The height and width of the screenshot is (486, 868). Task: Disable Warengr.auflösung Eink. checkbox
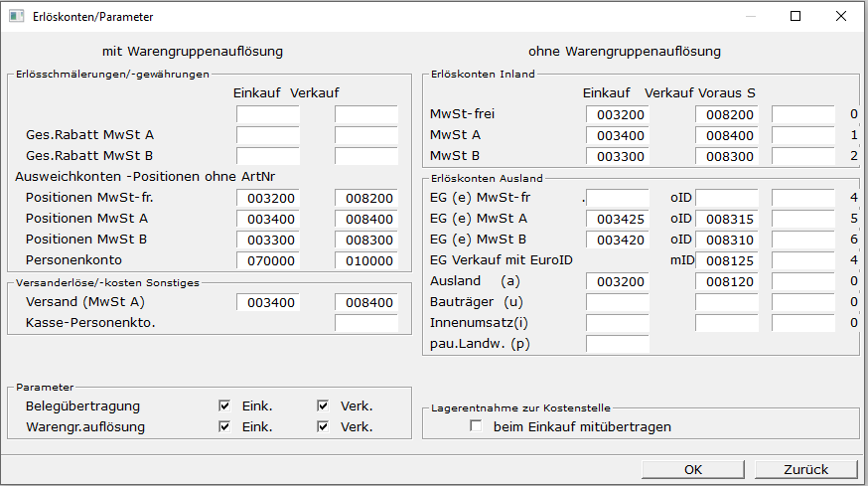point(224,427)
